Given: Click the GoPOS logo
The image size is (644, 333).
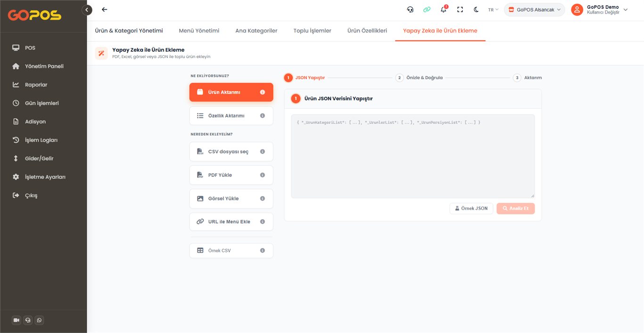Looking at the screenshot, I should tap(34, 15).
